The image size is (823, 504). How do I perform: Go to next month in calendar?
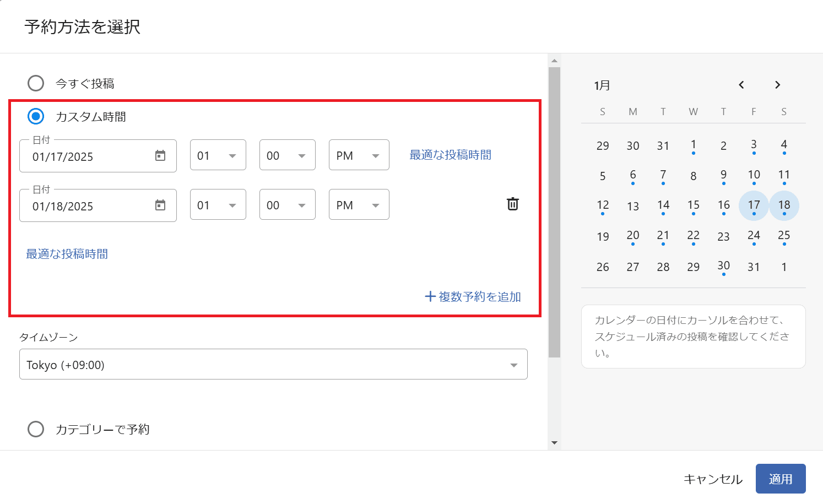(x=777, y=85)
